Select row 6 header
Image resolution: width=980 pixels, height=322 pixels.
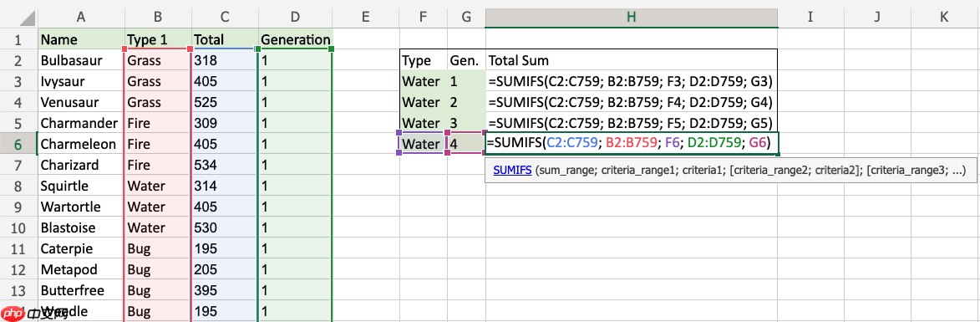coord(18,145)
